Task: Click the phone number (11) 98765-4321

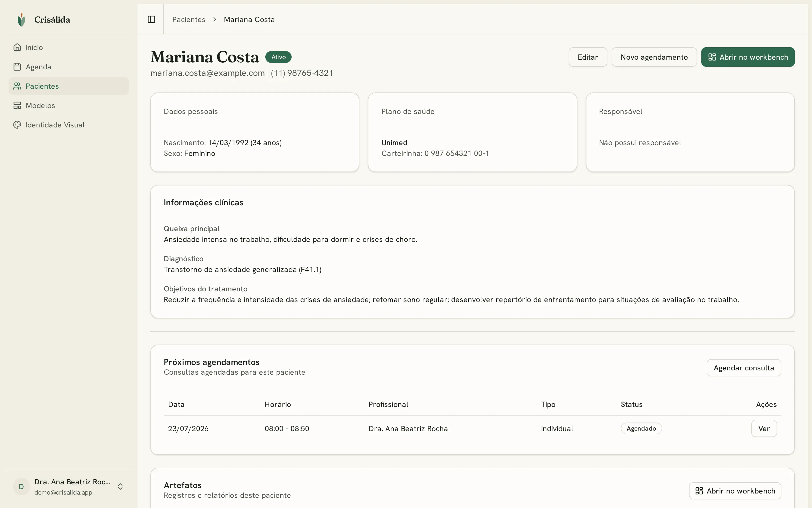Action: [x=302, y=73]
